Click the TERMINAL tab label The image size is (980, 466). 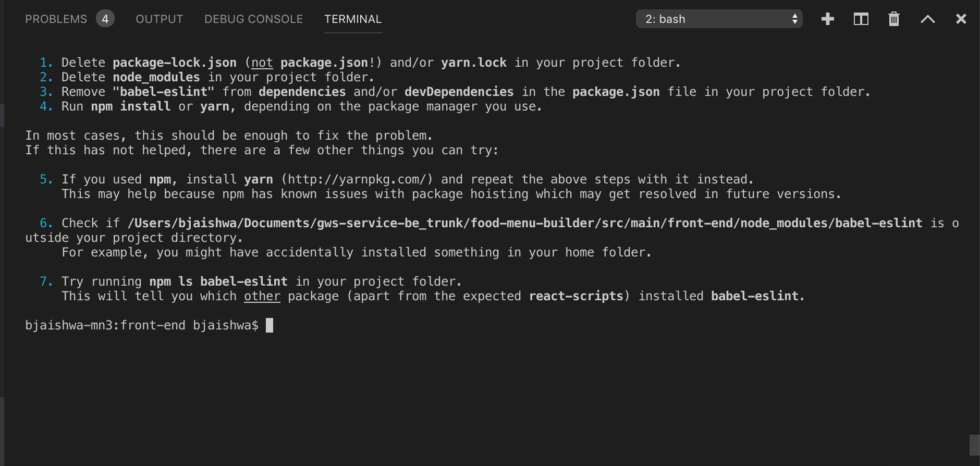point(353,19)
